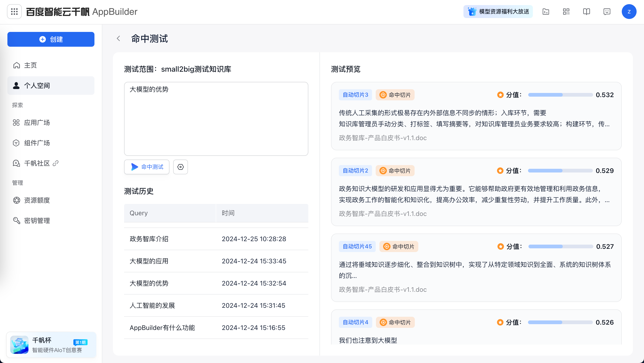
Task: Click the 千帆社区 chat icon
Action: 16,163
